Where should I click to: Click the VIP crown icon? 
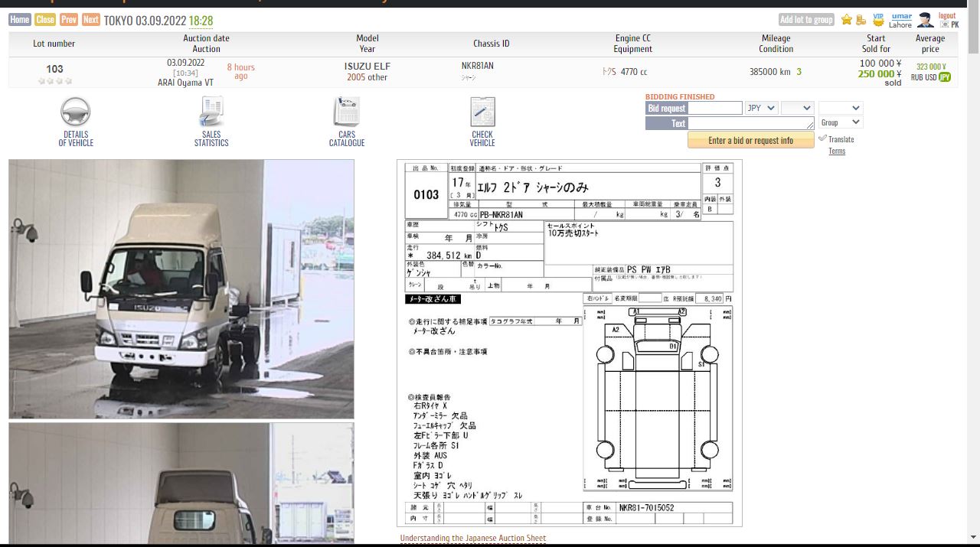(878, 19)
